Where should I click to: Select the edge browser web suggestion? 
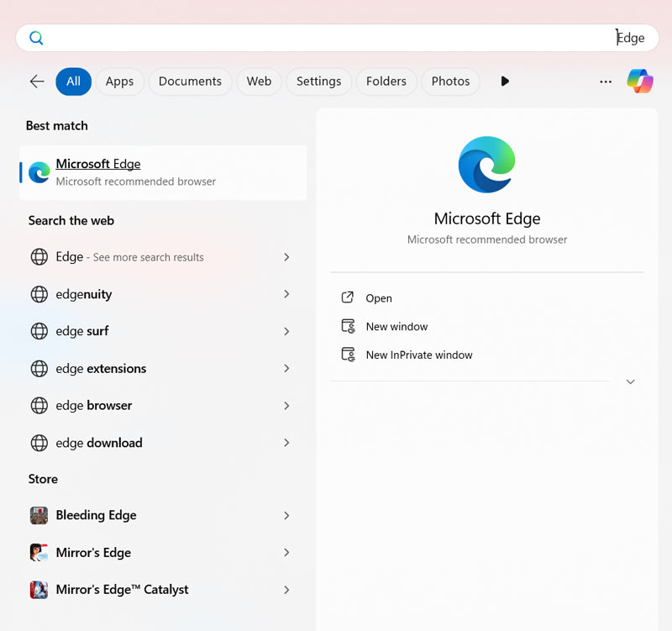click(x=163, y=406)
